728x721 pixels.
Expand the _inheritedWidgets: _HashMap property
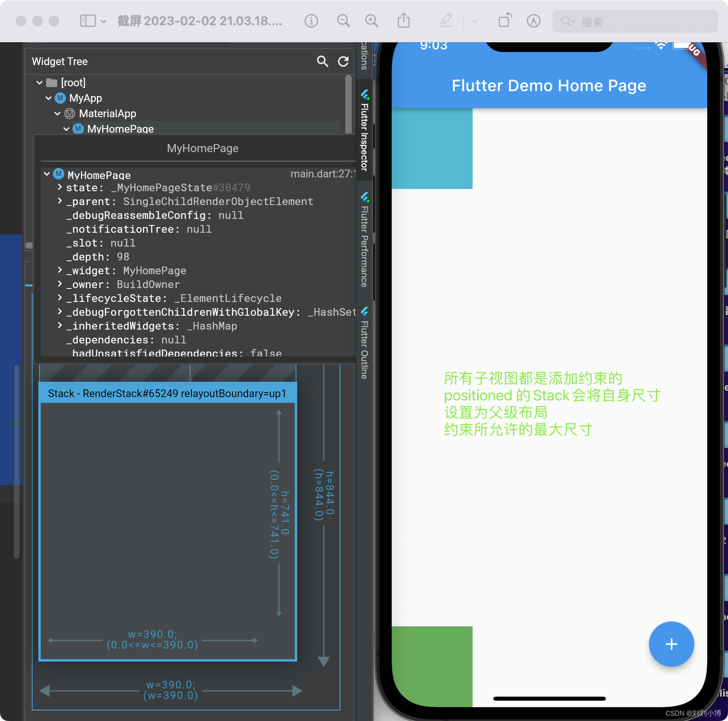60,326
